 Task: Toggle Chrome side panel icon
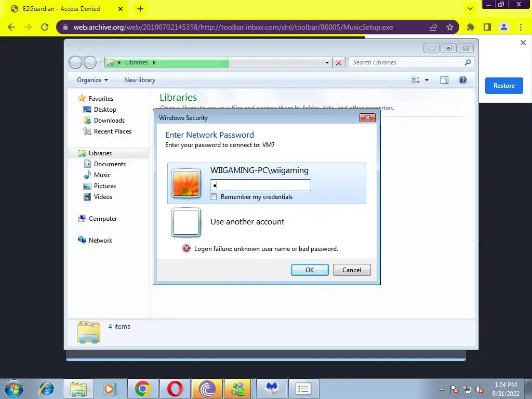point(487,27)
